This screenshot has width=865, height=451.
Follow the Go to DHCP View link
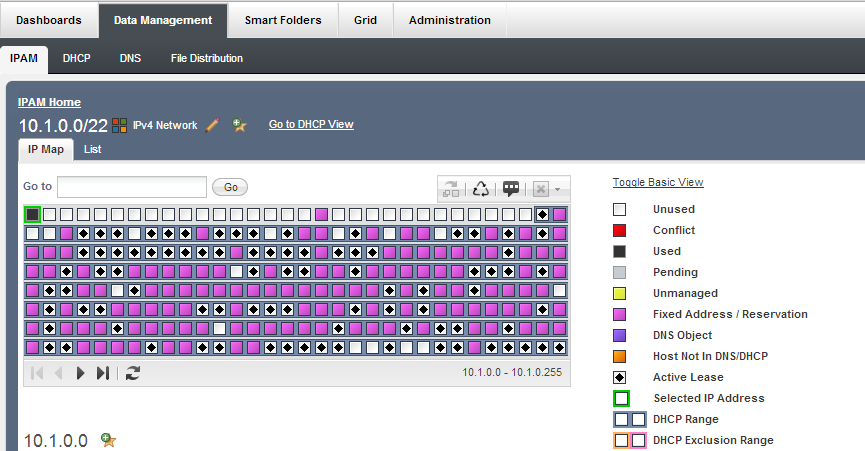click(x=311, y=125)
